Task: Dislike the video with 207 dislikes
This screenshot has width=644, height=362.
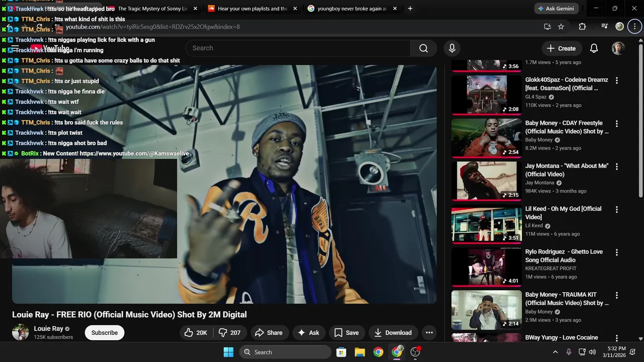Action: pos(229,332)
